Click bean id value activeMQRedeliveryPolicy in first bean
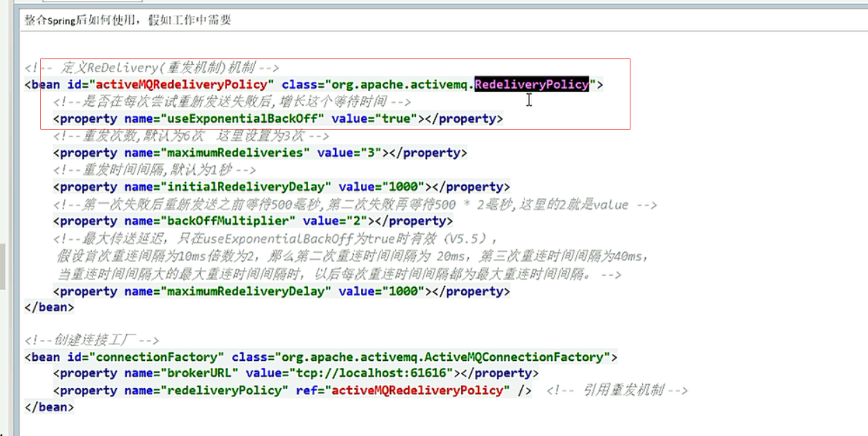 click(182, 84)
